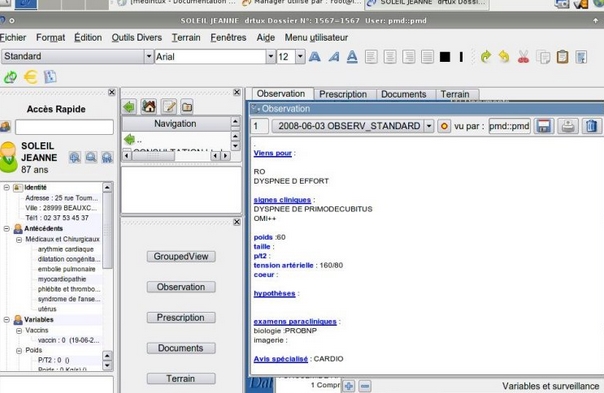
Task: Collapse the Vaccins tree node
Action: (19, 331)
